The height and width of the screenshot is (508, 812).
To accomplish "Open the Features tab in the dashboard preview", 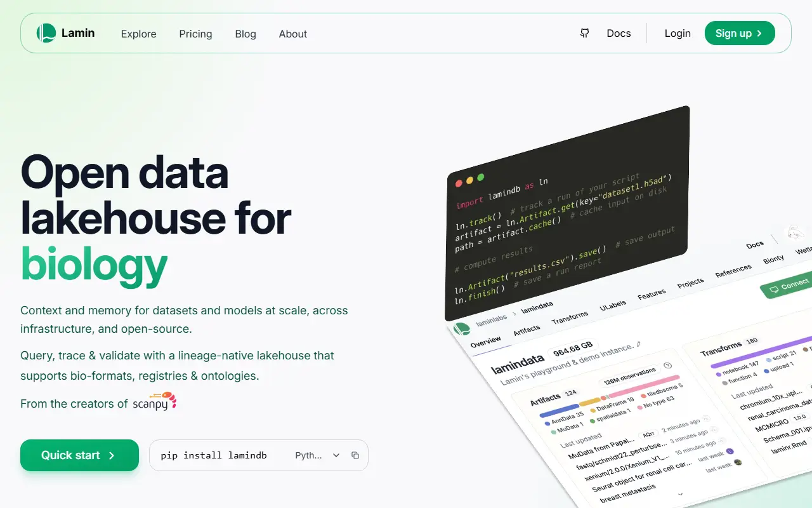I will tap(652, 293).
